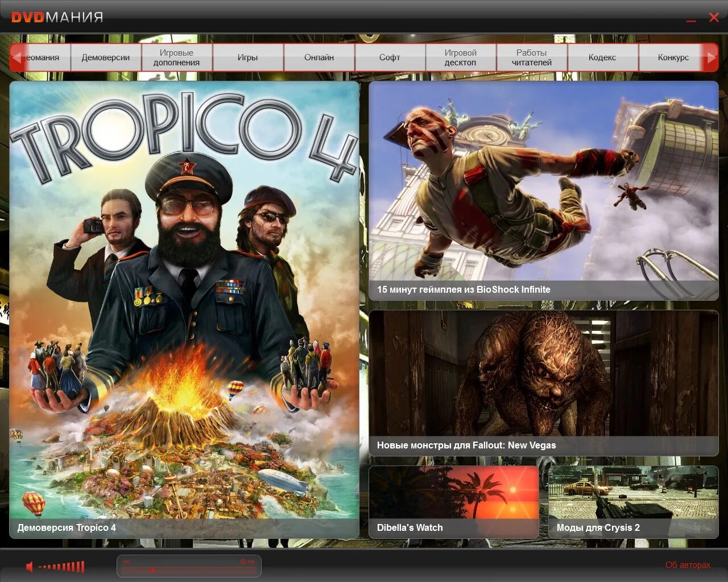This screenshot has width=728, height=582.
Task: Switch to the Онлайн tab
Action: [x=318, y=57]
